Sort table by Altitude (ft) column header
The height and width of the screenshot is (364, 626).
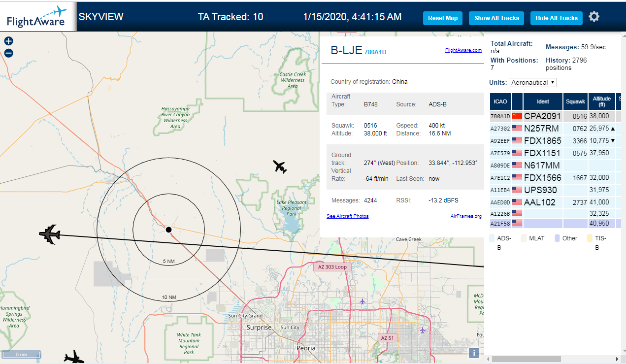602,101
